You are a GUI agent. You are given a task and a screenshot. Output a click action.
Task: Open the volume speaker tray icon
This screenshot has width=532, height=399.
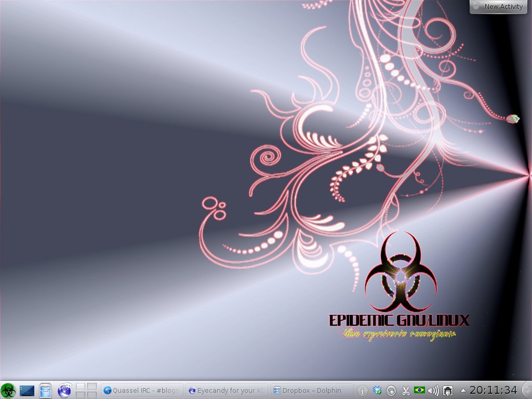(x=433, y=391)
